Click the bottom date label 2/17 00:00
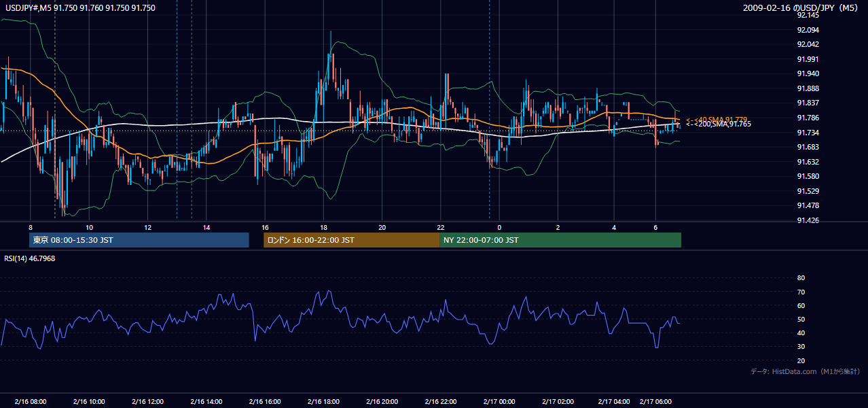The height and width of the screenshot is (408, 868). pyautogui.click(x=499, y=401)
